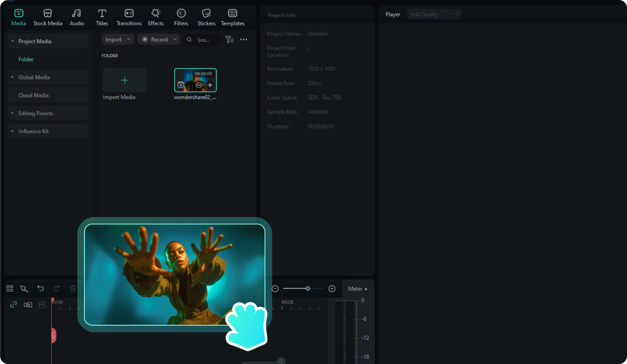Viewport: 627px width, 364px height.
Task: Click the -6 level on the audio meter
Action: (364, 319)
